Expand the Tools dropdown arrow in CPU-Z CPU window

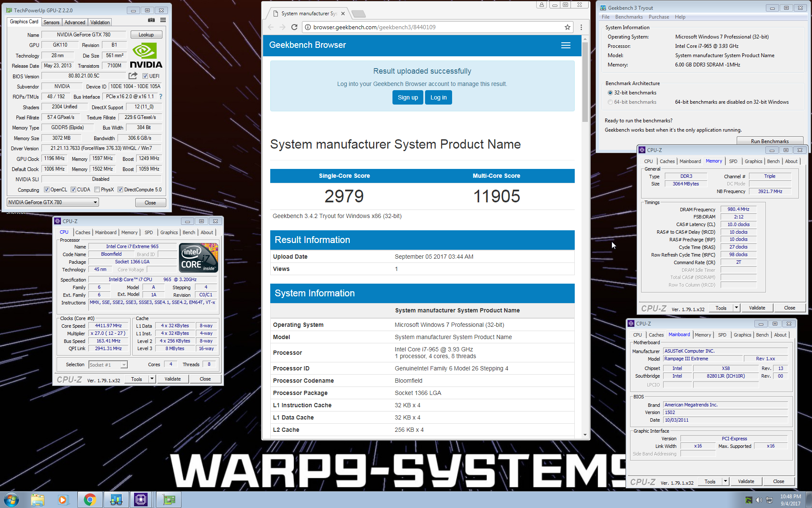click(152, 379)
